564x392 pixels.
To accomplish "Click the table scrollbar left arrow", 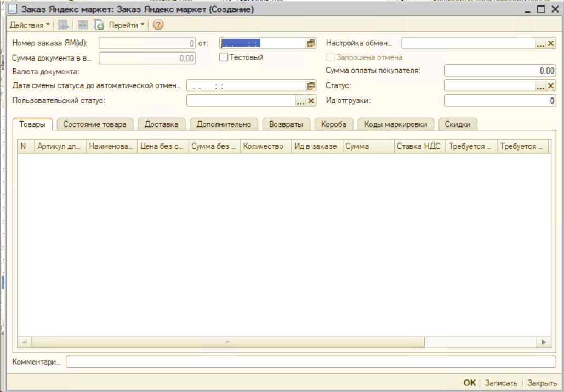I will click(25, 342).
